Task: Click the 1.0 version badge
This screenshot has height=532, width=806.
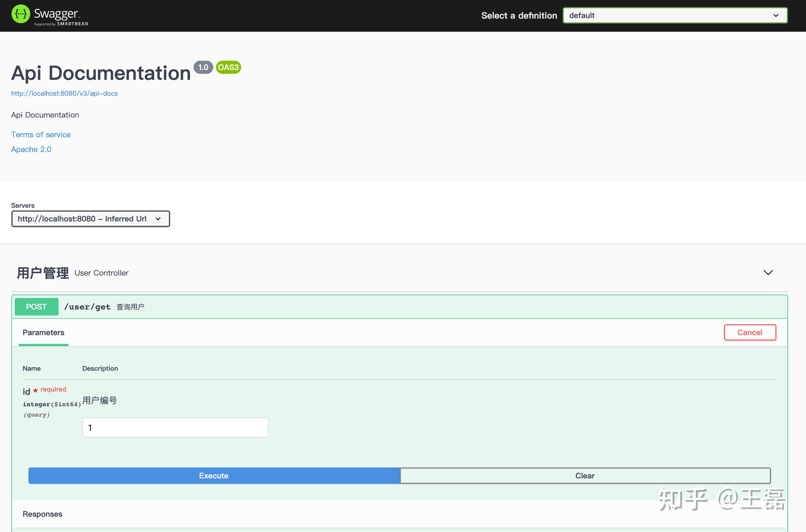Action: click(203, 67)
